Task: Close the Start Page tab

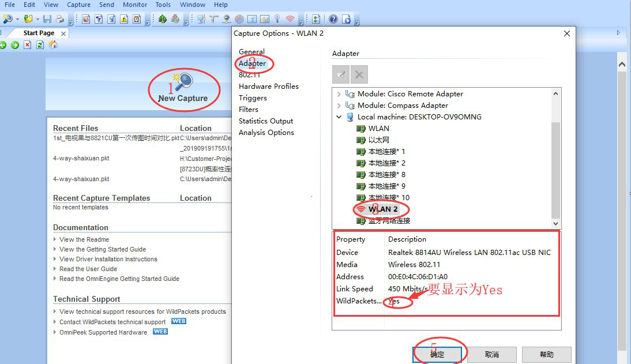Action: tap(63, 33)
